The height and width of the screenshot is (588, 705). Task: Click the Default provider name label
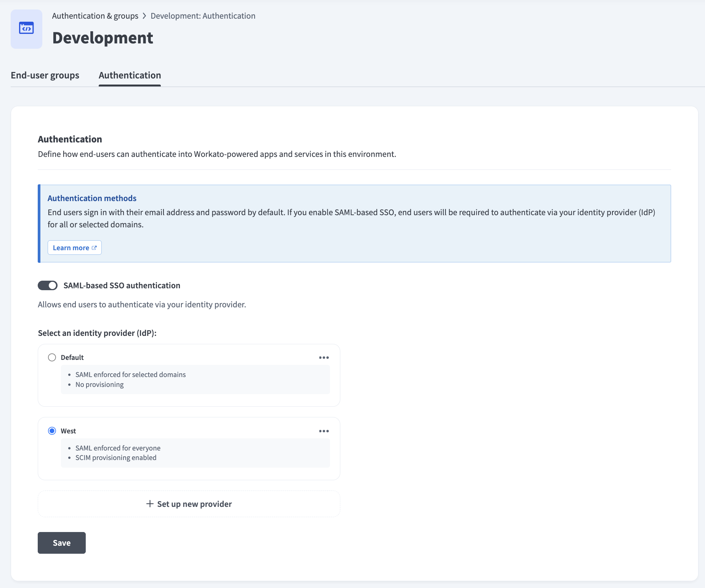click(x=72, y=358)
